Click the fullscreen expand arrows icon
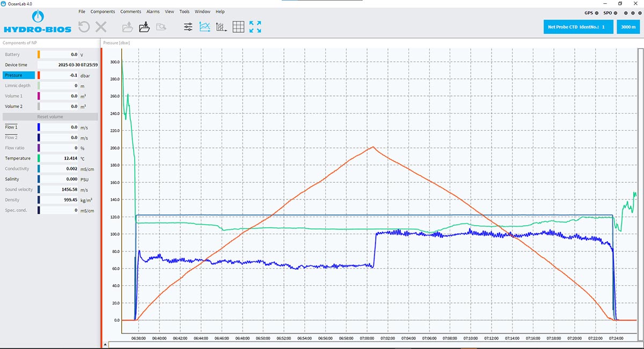 click(x=255, y=27)
